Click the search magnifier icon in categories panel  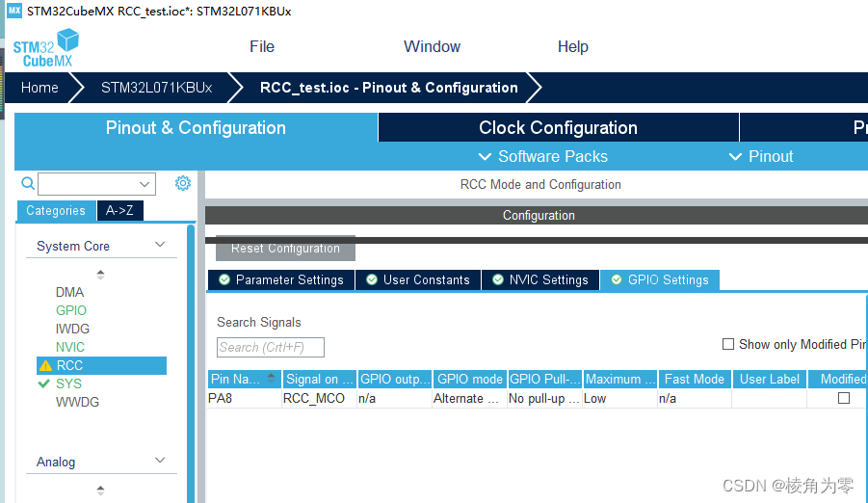click(28, 183)
